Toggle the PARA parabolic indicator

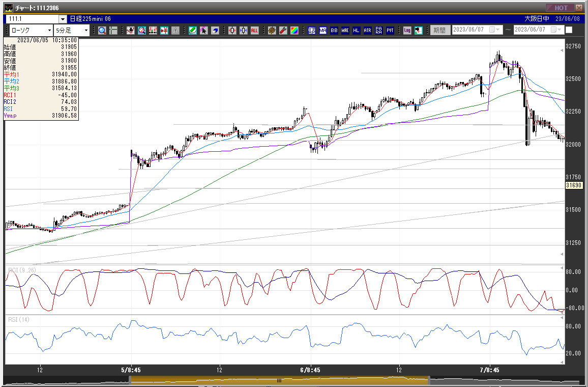(379, 31)
